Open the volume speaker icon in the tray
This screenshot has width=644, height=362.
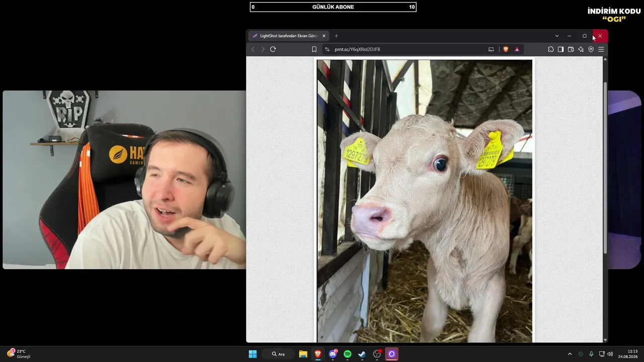coord(610,354)
